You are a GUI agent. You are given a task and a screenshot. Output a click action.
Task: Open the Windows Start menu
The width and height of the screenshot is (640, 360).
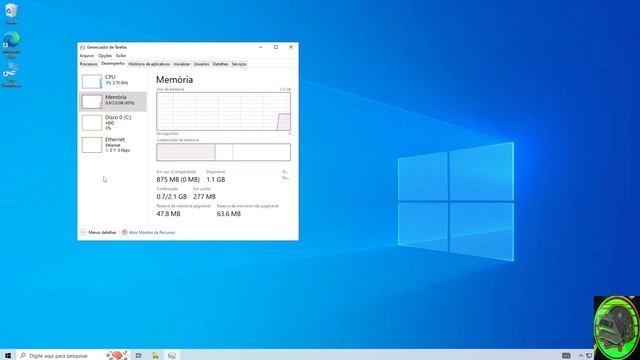tap(8, 355)
